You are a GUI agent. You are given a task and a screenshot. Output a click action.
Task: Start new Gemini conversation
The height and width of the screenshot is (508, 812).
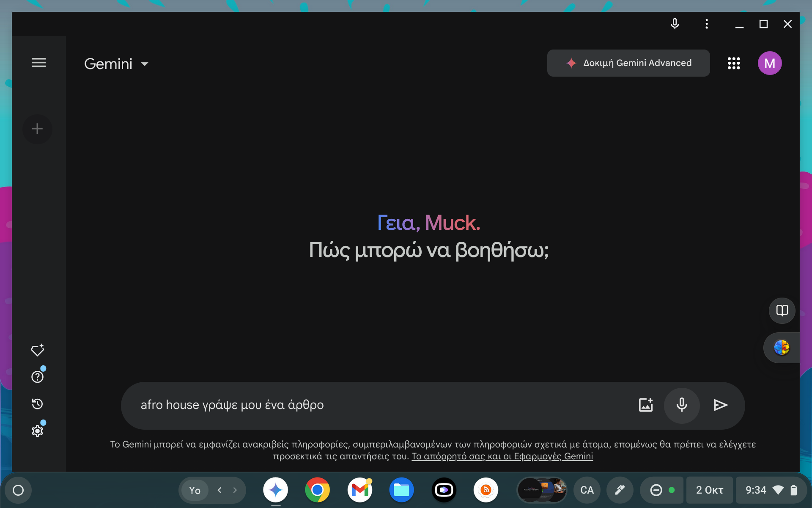37,128
